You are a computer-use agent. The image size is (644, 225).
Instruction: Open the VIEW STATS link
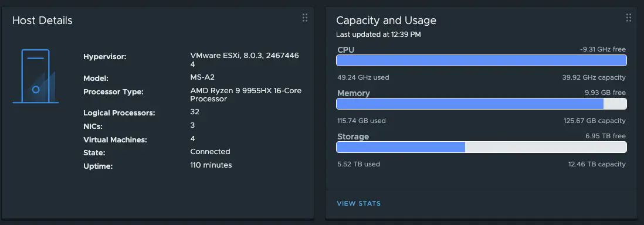pyautogui.click(x=358, y=203)
